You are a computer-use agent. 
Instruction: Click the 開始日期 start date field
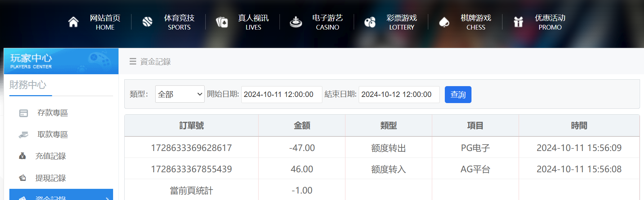(281, 94)
